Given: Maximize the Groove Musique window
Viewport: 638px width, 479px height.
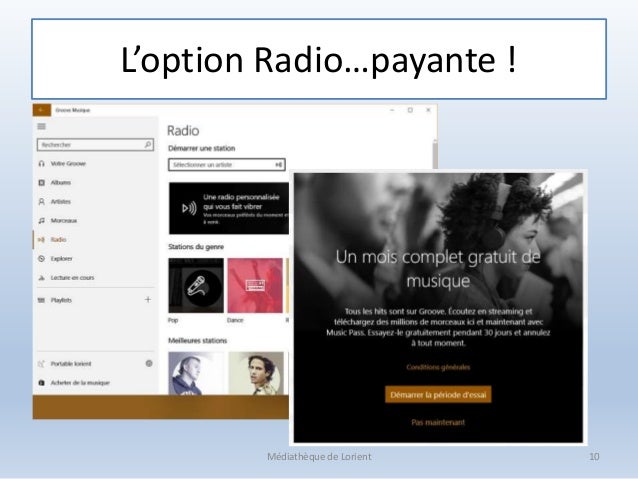Looking at the screenshot, I should click(410, 110).
